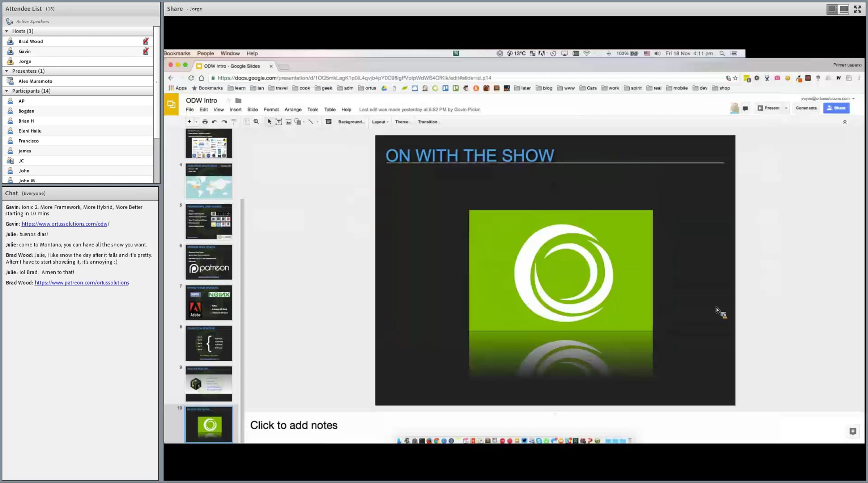Viewport: 868px width, 483px height.
Task: Open the Arrange menu
Action: click(x=293, y=110)
